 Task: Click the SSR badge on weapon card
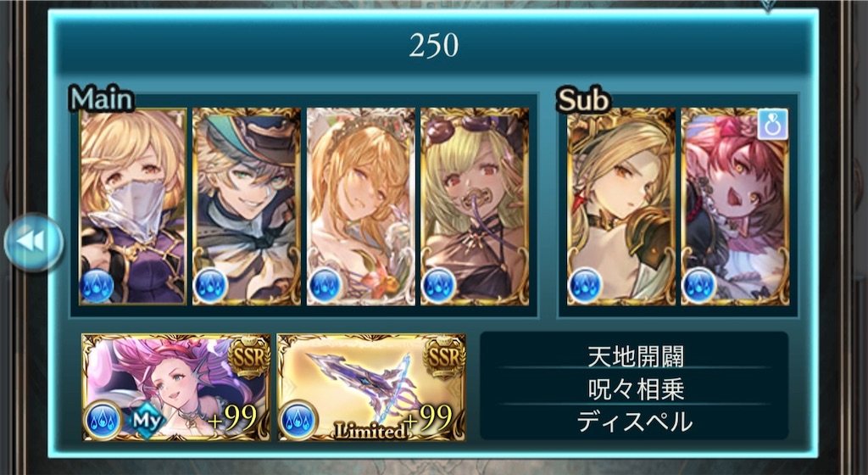click(444, 359)
